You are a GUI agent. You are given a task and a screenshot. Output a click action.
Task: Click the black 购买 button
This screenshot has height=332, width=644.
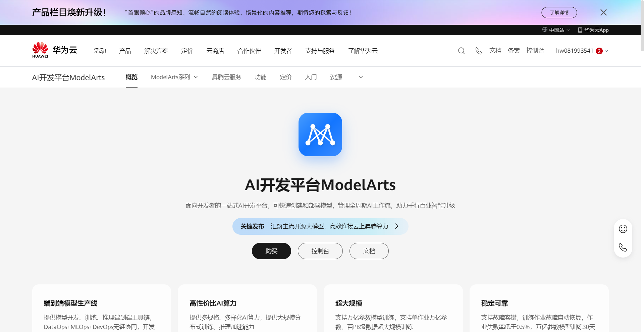click(x=271, y=251)
